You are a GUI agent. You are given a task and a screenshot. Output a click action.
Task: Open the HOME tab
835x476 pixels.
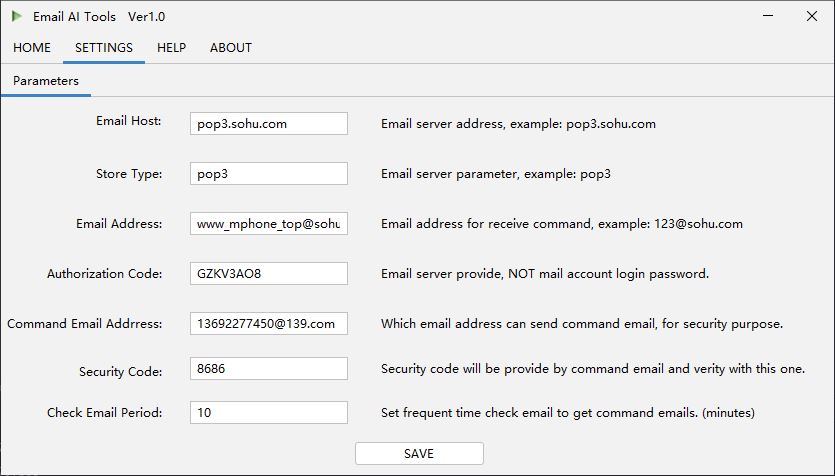[32, 47]
